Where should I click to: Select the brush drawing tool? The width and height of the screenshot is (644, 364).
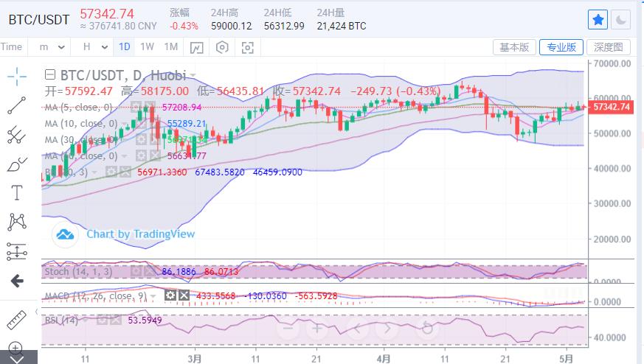coord(17,164)
